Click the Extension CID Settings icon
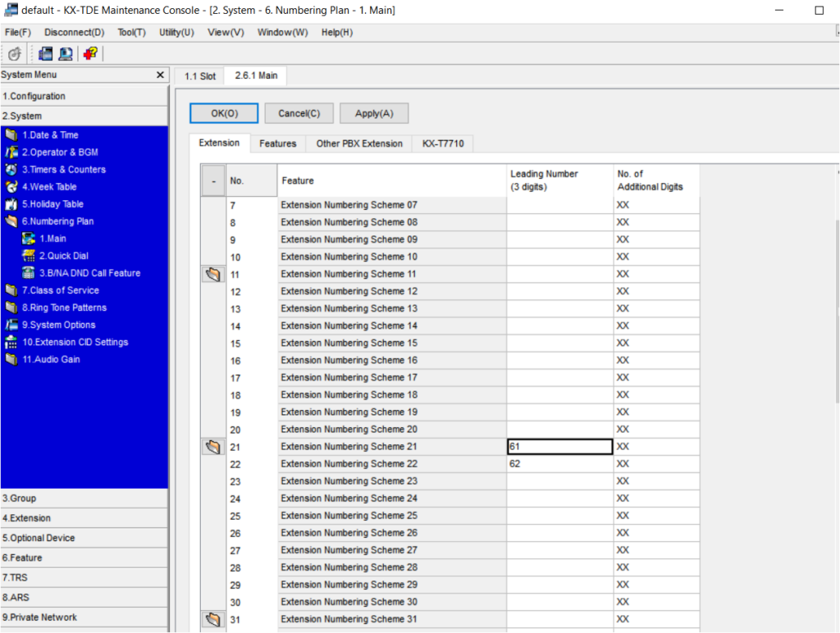Viewport: 840px width, 633px height. pos(11,342)
